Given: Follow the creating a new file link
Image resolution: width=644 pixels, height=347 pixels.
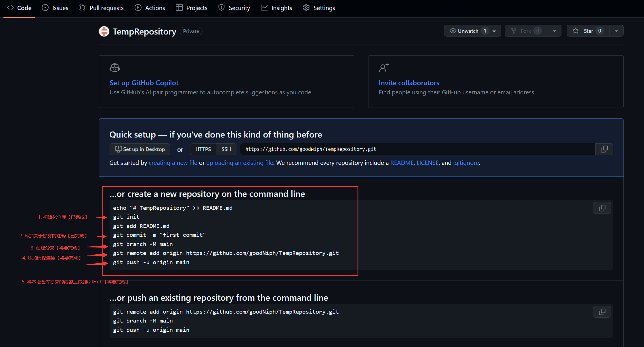Looking at the screenshot, I should (x=173, y=163).
